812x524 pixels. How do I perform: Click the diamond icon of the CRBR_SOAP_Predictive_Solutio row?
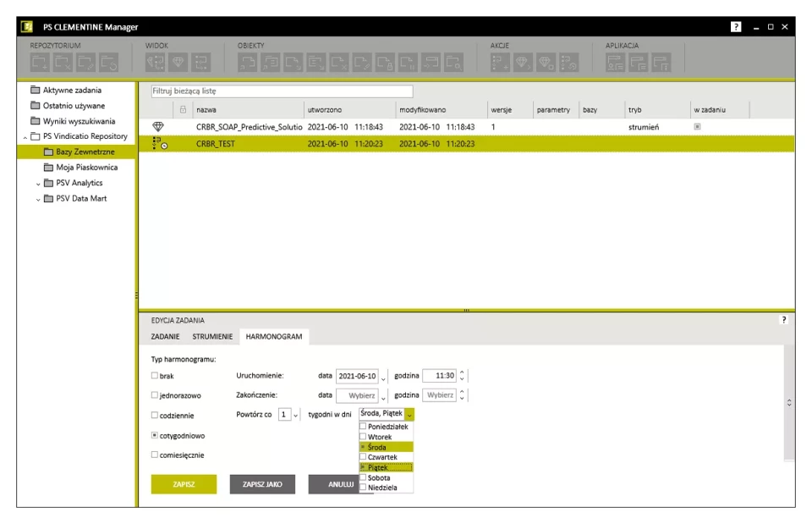click(158, 127)
